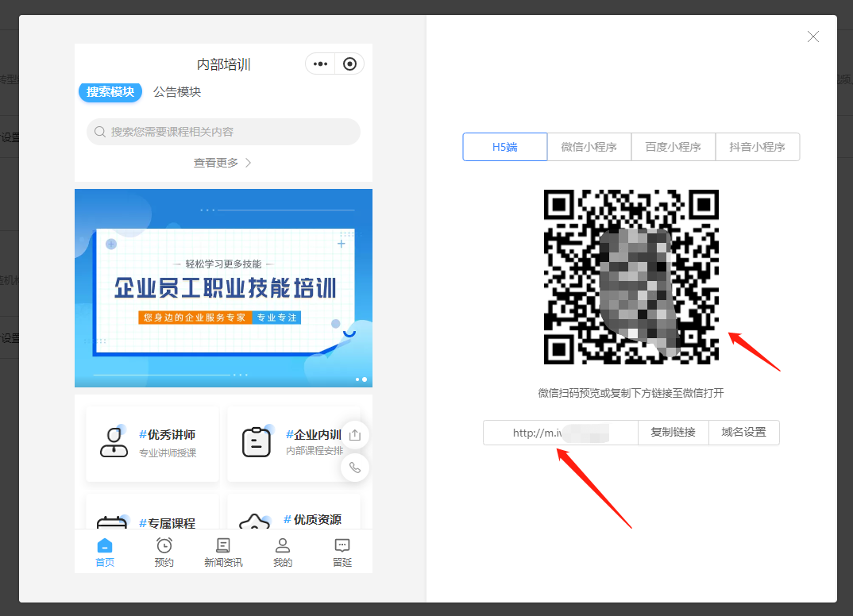Click the 留延 message bubble icon

click(342, 545)
